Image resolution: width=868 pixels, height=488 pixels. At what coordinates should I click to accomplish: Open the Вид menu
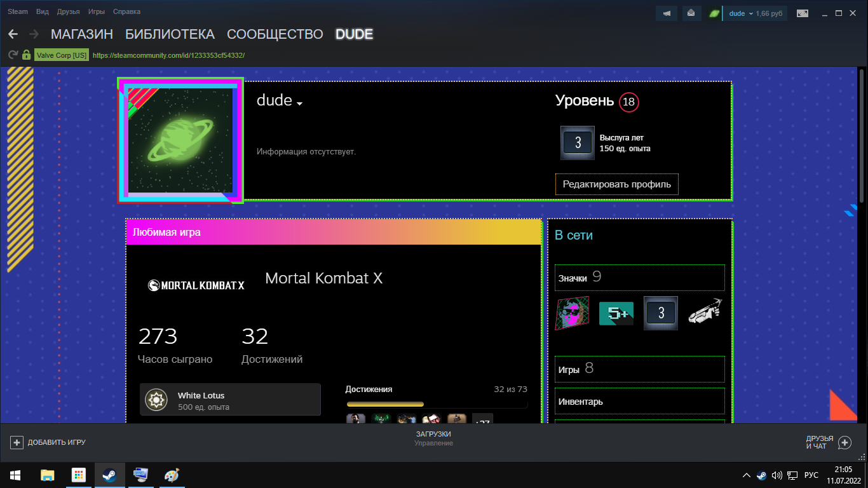pos(43,12)
